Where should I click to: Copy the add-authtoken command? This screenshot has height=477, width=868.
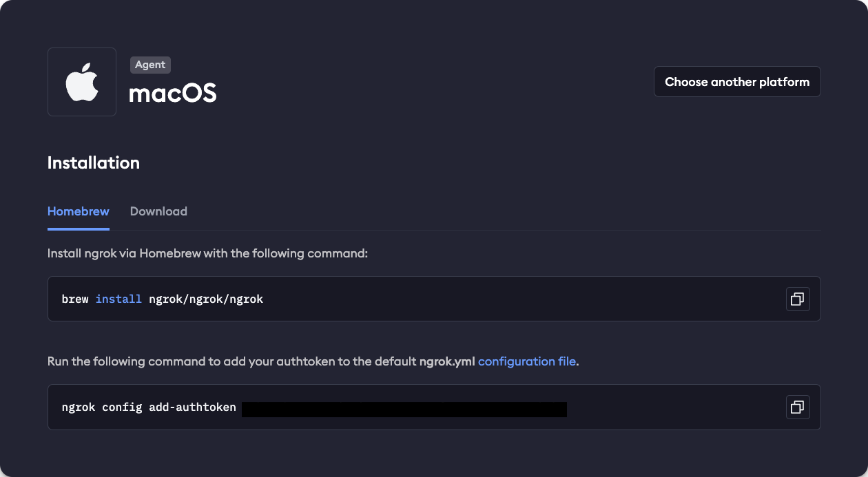coord(798,407)
